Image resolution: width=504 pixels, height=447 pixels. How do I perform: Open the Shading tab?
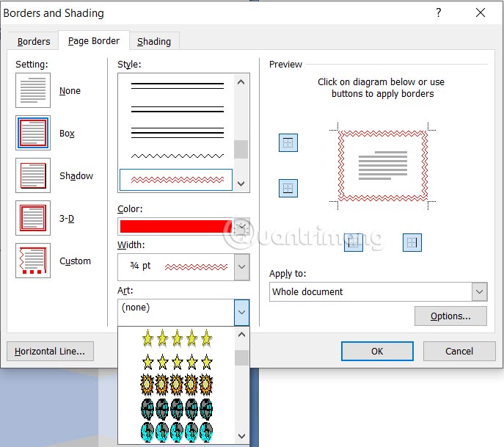coord(154,41)
